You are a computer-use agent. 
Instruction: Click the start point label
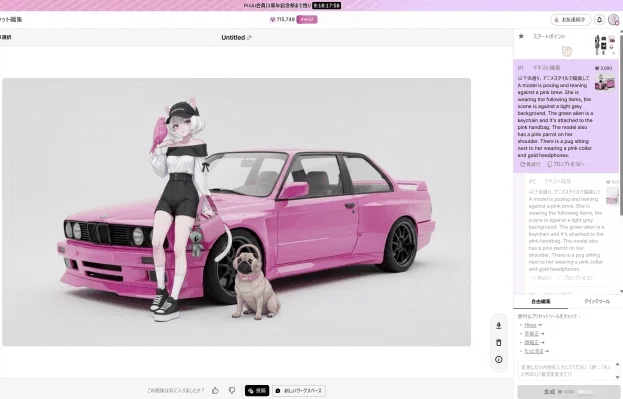(548, 36)
